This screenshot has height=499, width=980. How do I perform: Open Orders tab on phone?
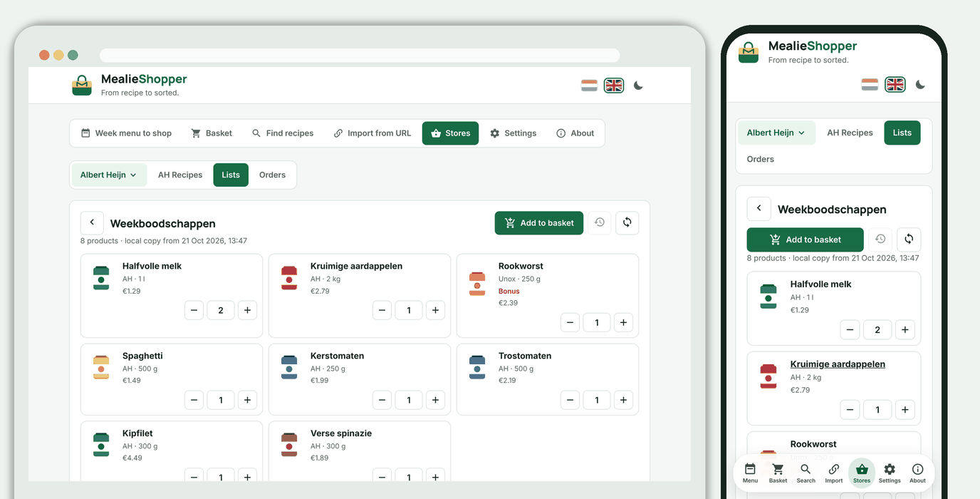[x=760, y=159]
